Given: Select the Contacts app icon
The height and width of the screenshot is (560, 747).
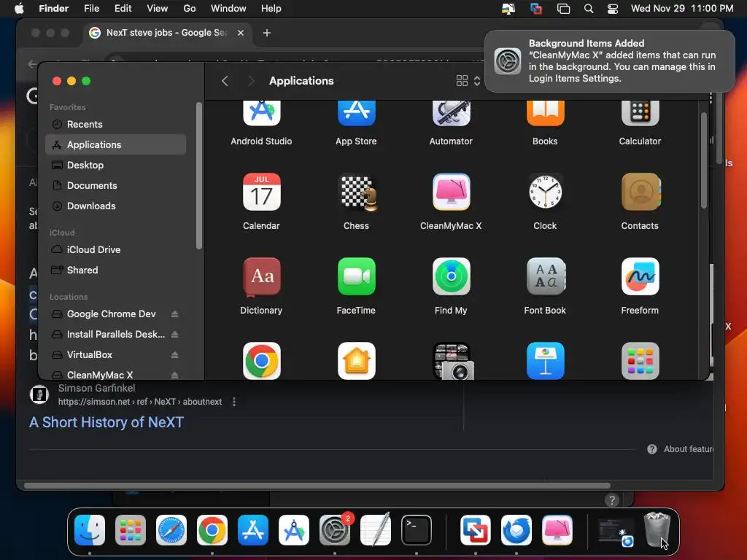Looking at the screenshot, I should pos(640,192).
